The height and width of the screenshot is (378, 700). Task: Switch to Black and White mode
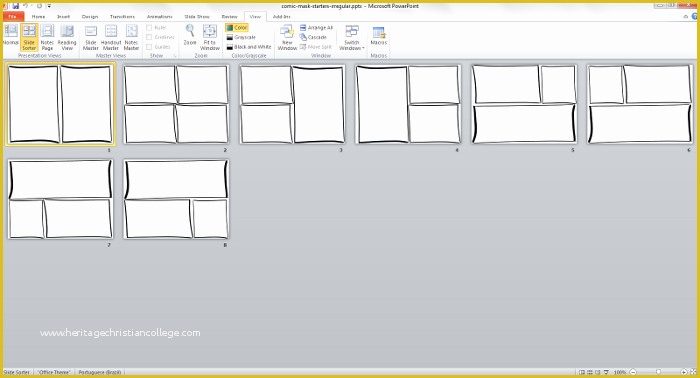point(249,47)
